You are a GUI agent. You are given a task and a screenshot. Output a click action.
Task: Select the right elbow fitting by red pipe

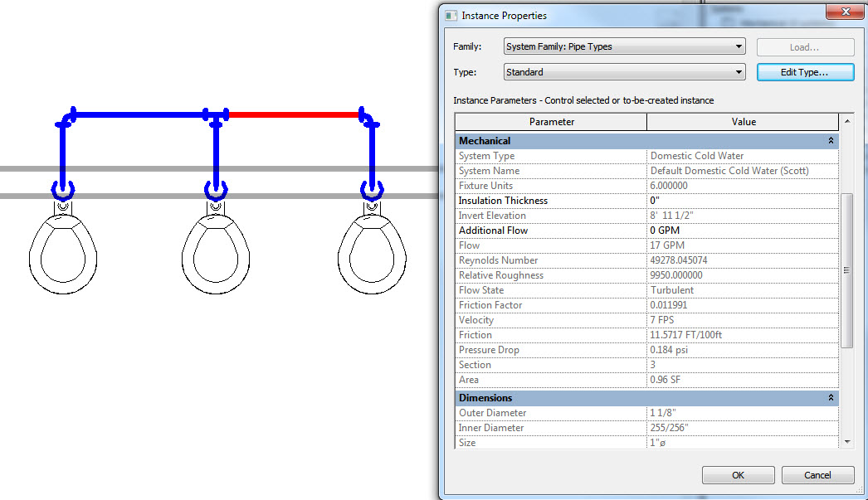(368, 118)
